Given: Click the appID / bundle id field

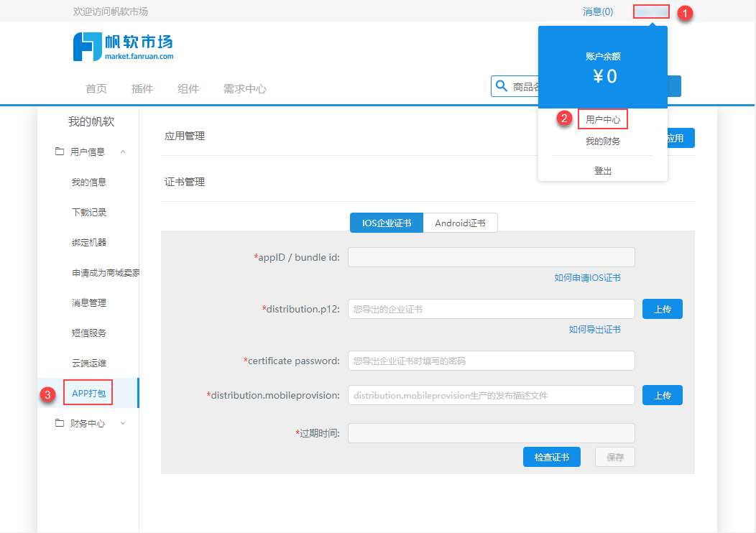Looking at the screenshot, I should [492, 257].
